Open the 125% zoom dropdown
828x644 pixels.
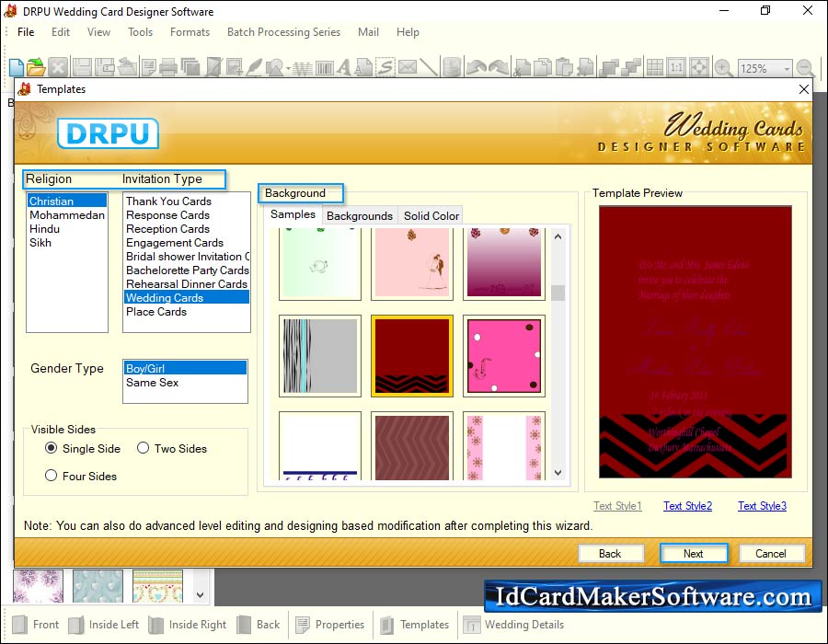click(x=787, y=69)
